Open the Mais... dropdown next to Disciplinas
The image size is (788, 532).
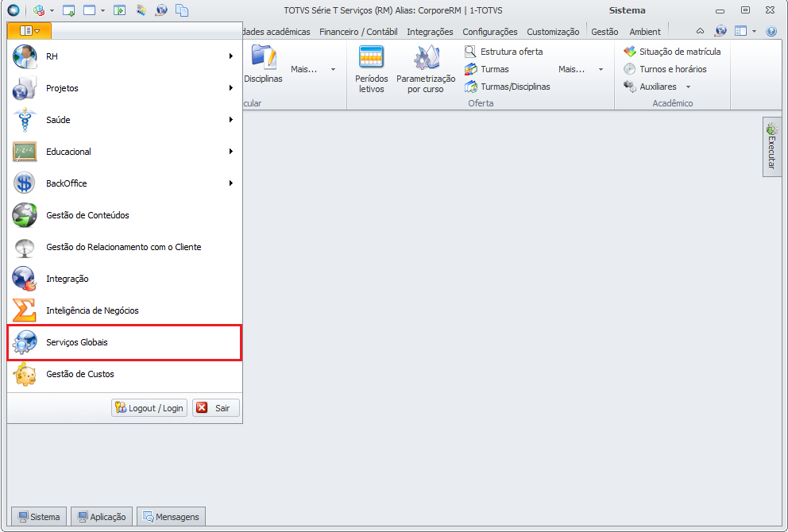click(x=313, y=69)
